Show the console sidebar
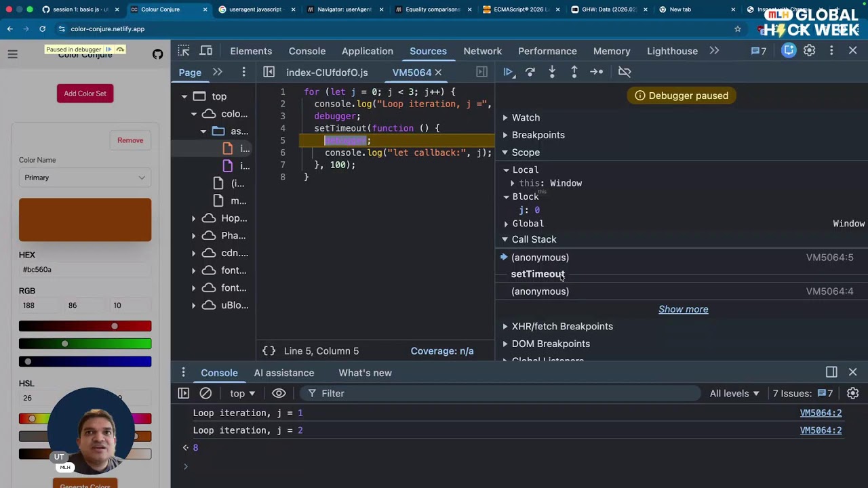This screenshot has width=868, height=488. tap(183, 393)
